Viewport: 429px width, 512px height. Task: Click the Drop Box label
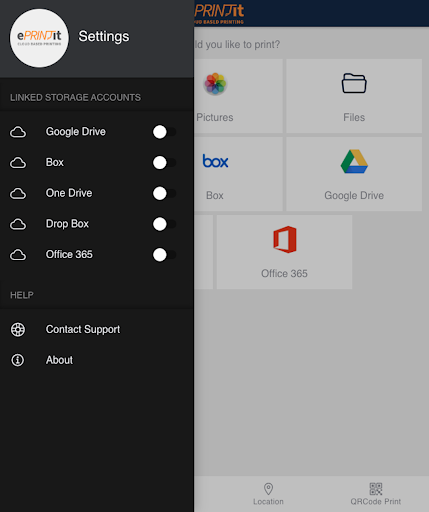[x=67, y=224]
